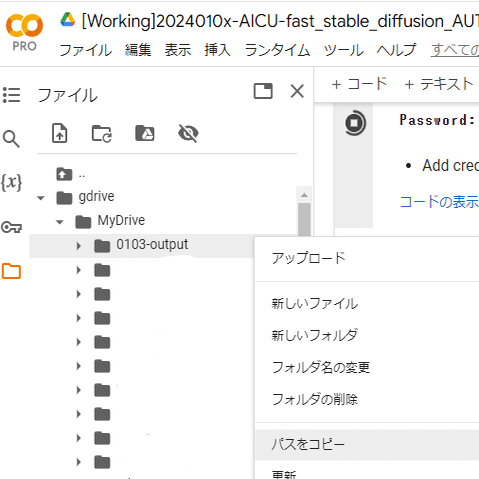Click the Password: output text
Viewport: 479px width, 479px height.
coord(437,120)
